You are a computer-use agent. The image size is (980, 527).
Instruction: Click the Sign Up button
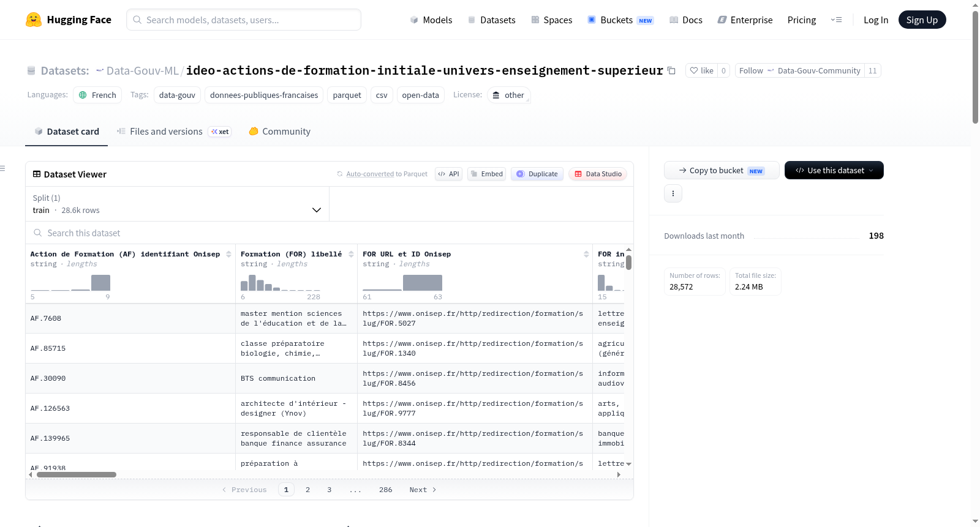pyautogui.click(x=922, y=20)
